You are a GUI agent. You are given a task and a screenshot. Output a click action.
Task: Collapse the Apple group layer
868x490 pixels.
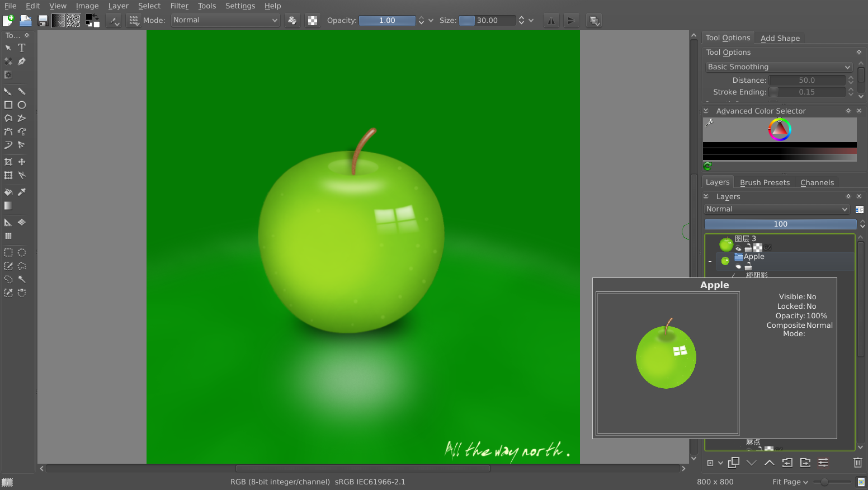[710, 261]
